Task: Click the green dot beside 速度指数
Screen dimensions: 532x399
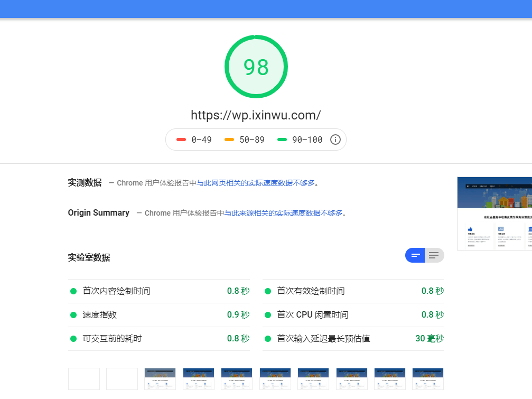Action: (x=73, y=315)
